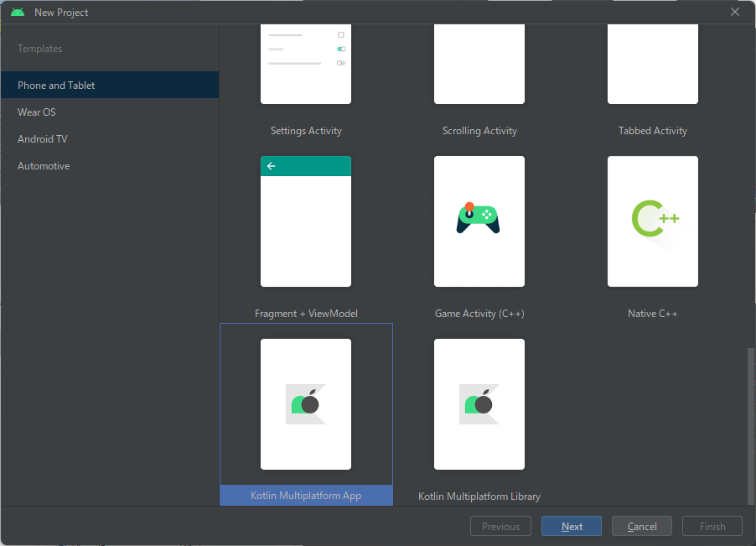The image size is (756, 546).
Task: Click the Native C++ label text
Action: click(x=652, y=314)
